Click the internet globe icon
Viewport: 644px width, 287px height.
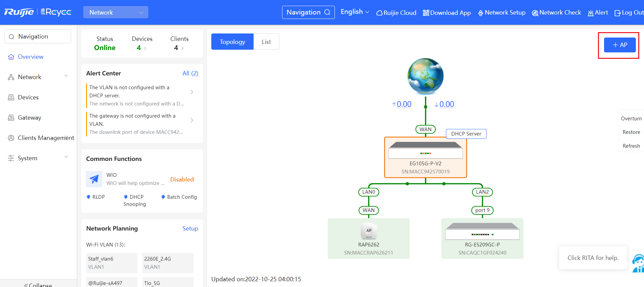click(426, 76)
